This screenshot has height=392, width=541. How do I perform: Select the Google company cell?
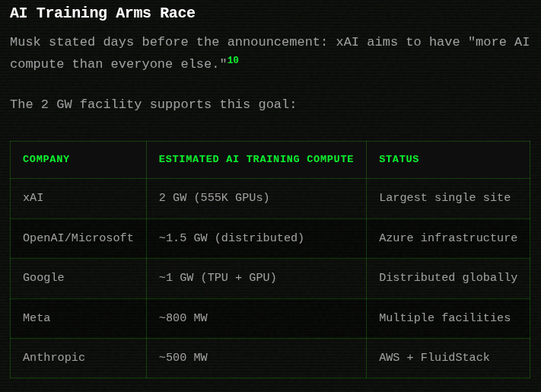pos(43,278)
